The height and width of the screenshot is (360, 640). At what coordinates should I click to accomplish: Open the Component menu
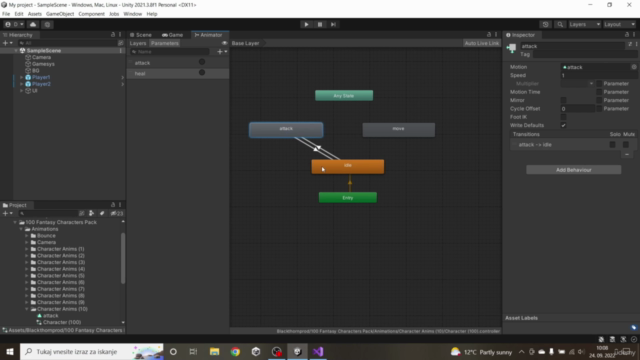pyautogui.click(x=91, y=14)
